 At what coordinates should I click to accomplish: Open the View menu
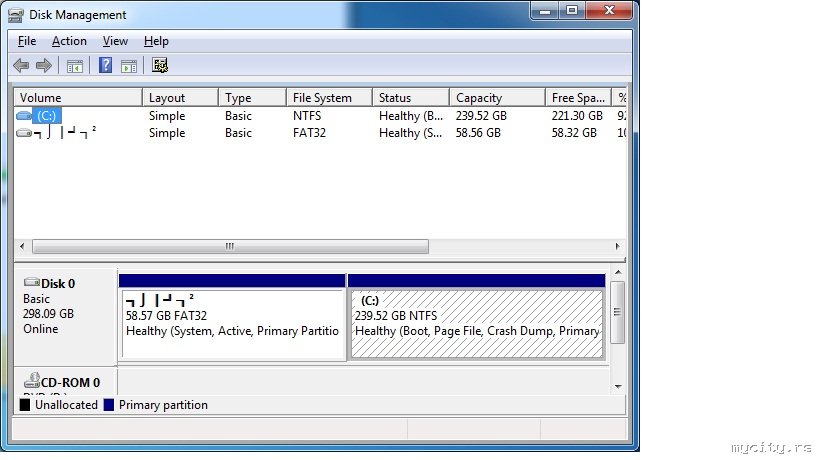115,41
